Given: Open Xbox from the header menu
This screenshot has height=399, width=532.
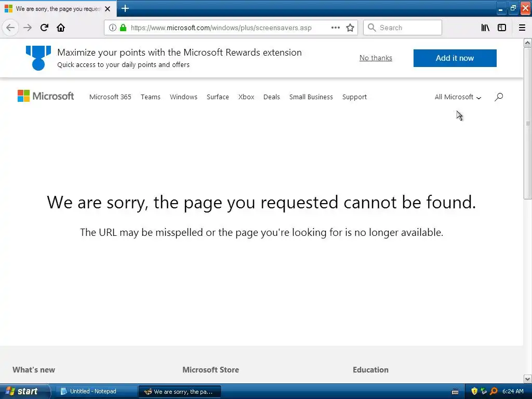Looking at the screenshot, I should tap(246, 97).
